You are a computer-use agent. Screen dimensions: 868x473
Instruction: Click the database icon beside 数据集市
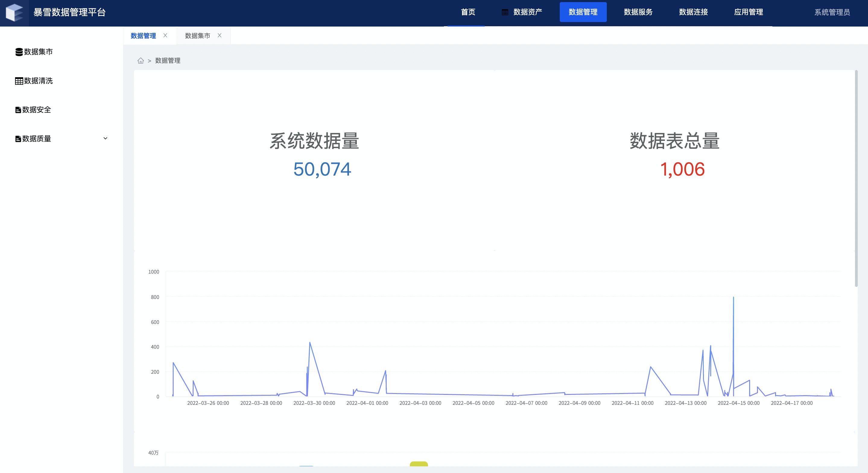[19, 52]
